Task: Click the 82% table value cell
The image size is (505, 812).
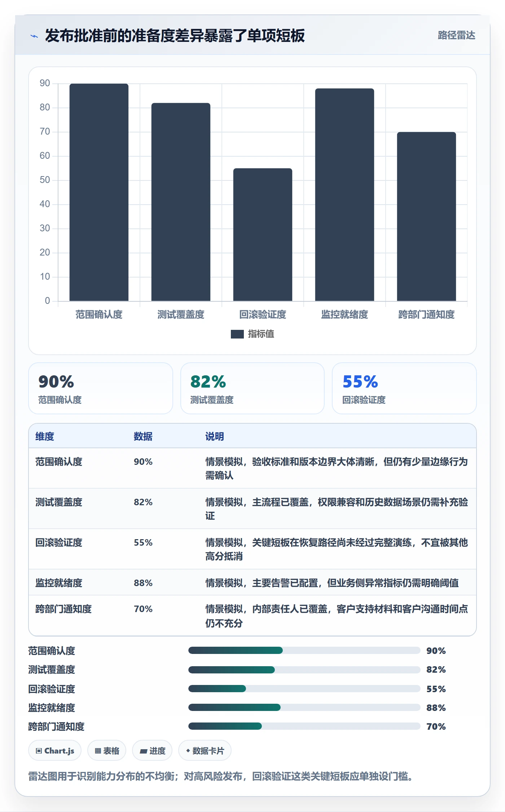Action: pos(143,502)
